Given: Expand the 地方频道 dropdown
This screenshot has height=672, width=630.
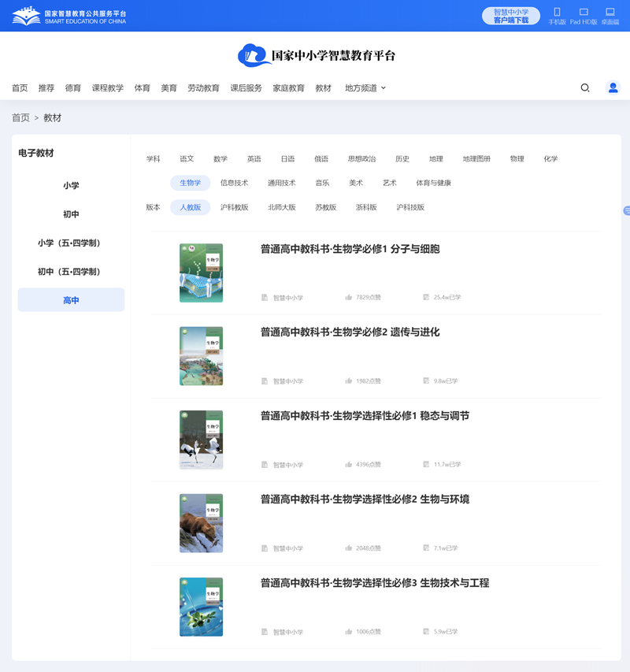Looking at the screenshot, I should 364,87.
